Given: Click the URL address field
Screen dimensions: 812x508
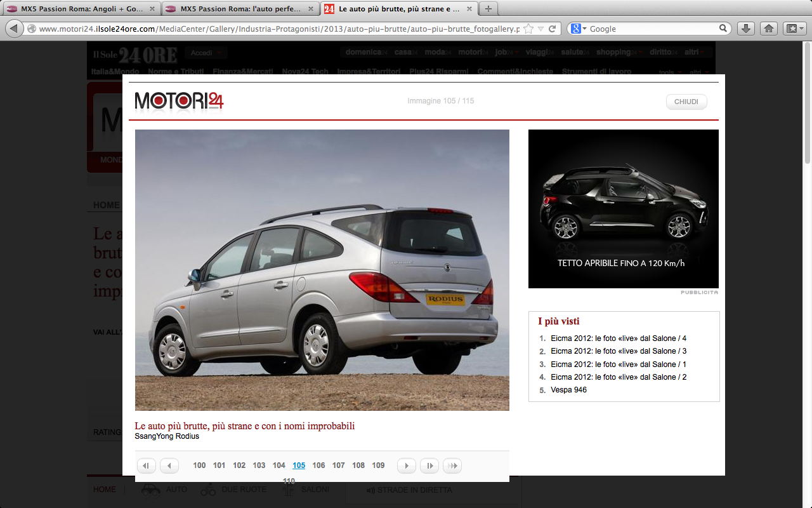Looking at the screenshot, I should pyautogui.click(x=279, y=29).
